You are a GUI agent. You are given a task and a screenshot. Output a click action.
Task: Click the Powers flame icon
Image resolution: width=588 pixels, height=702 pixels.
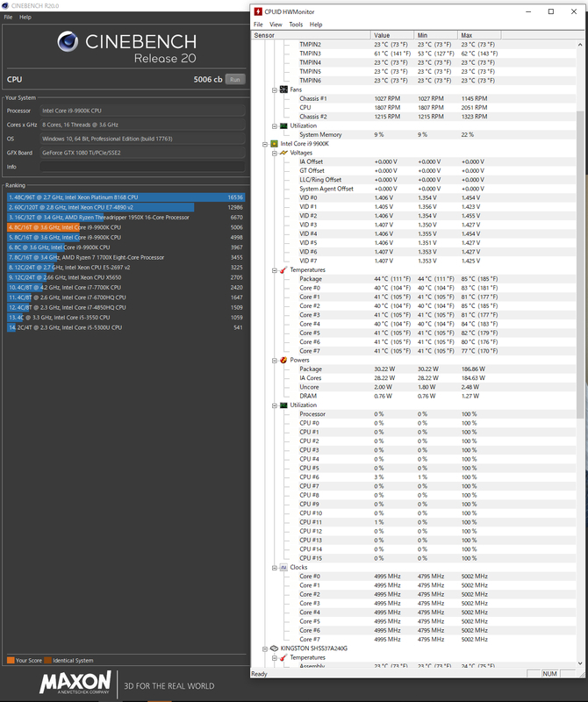pyautogui.click(x=283, y=360)
